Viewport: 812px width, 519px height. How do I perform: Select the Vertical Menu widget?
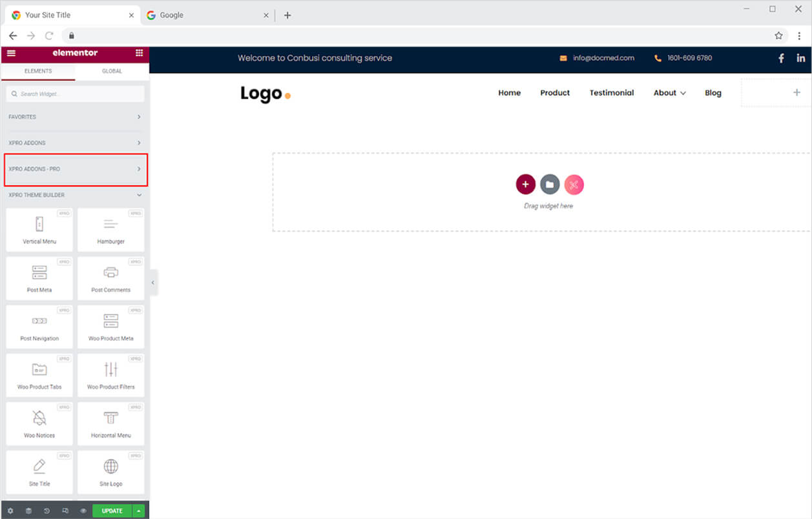(39, 230)
